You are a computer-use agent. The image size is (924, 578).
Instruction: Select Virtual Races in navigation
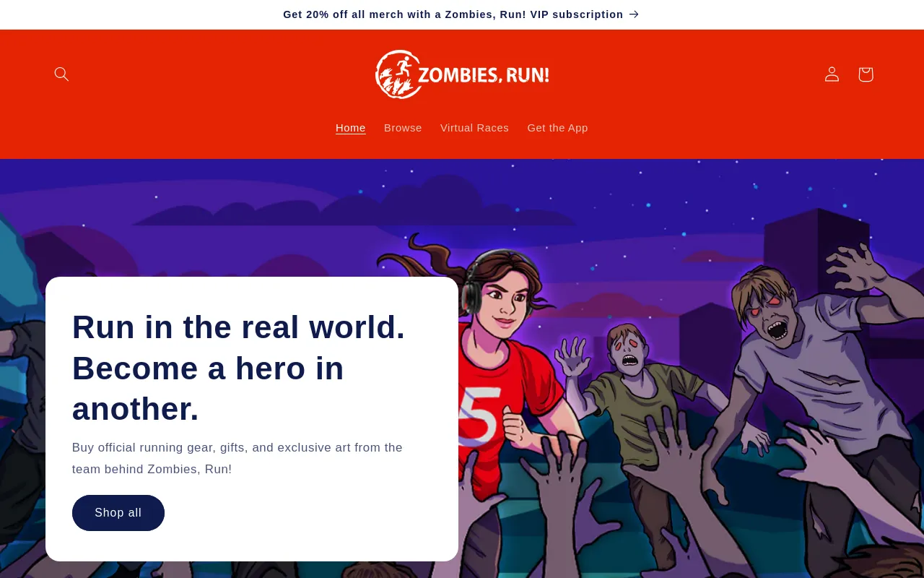tap(474, 128)
